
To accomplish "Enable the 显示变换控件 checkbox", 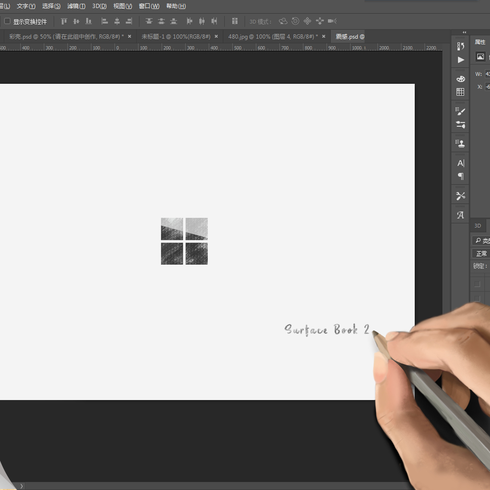I will [x=7, y=21].
